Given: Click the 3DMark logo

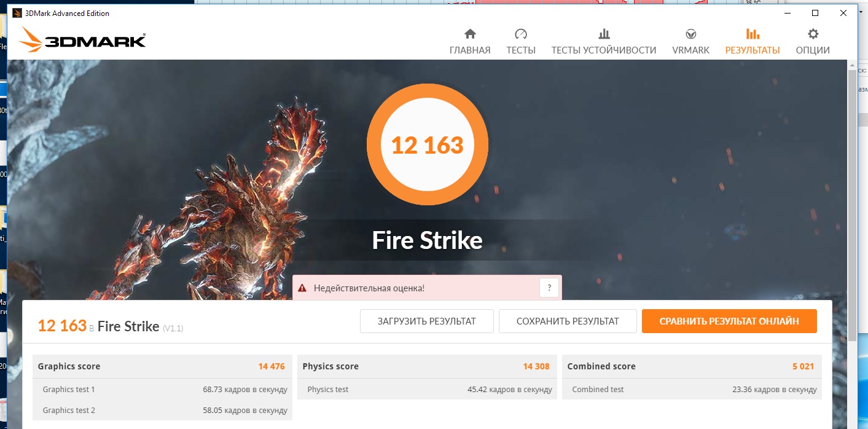Looking at the screenshot, I should (82, 40).
